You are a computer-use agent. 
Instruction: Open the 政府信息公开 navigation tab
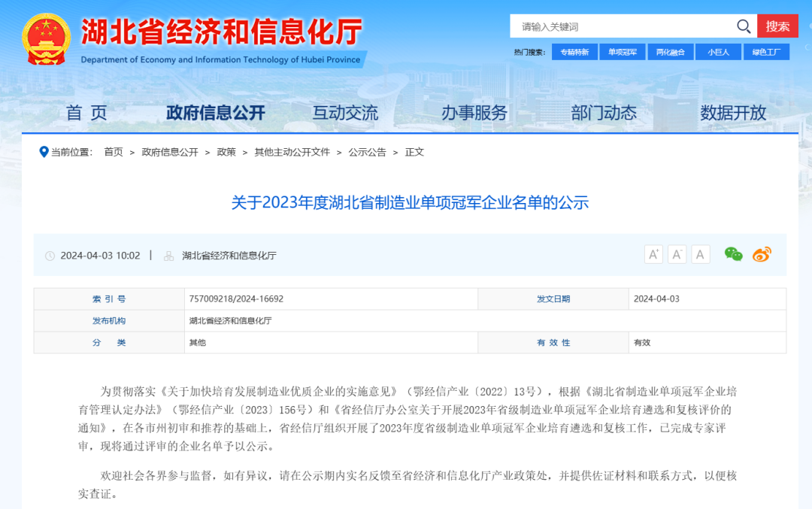216,113
